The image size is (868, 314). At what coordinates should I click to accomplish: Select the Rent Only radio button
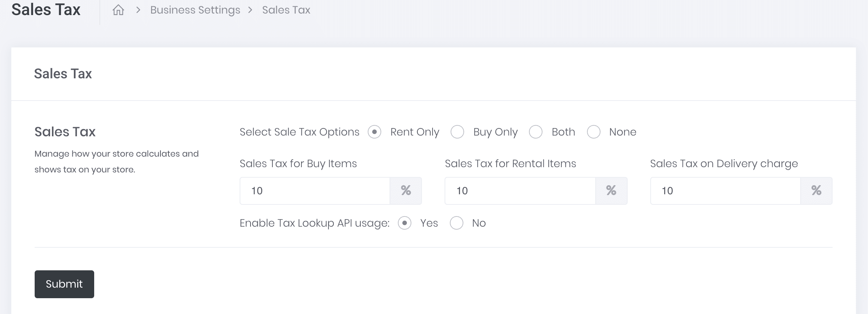click(374, 132)
